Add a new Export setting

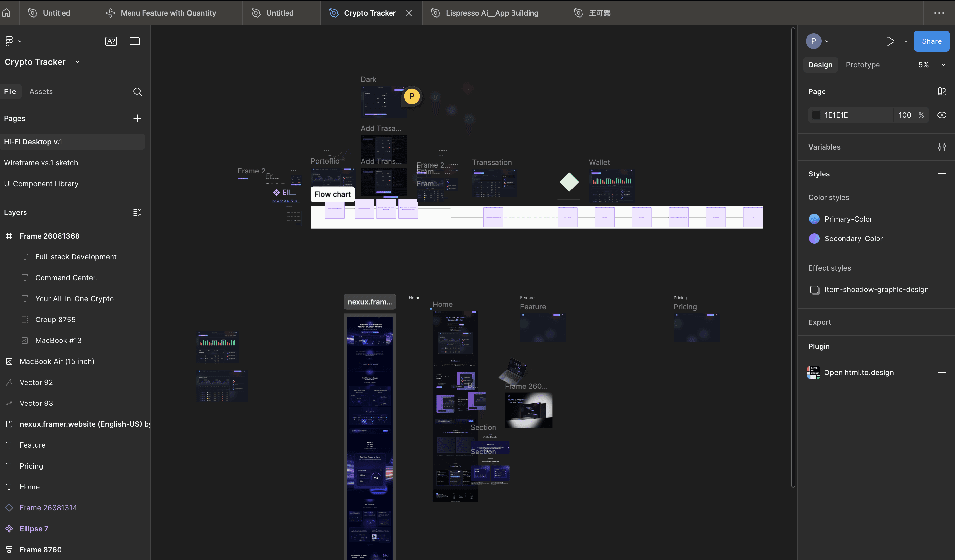click(941, 322)
